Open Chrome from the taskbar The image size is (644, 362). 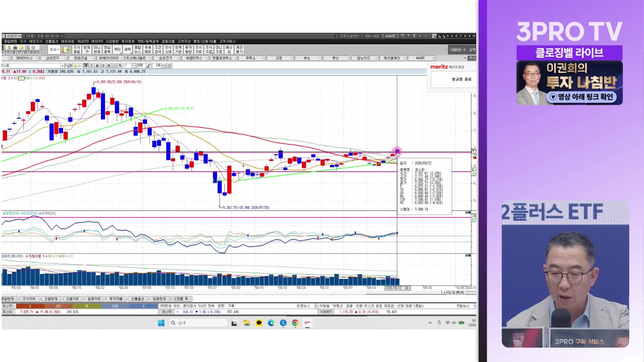tap(295, 323)
